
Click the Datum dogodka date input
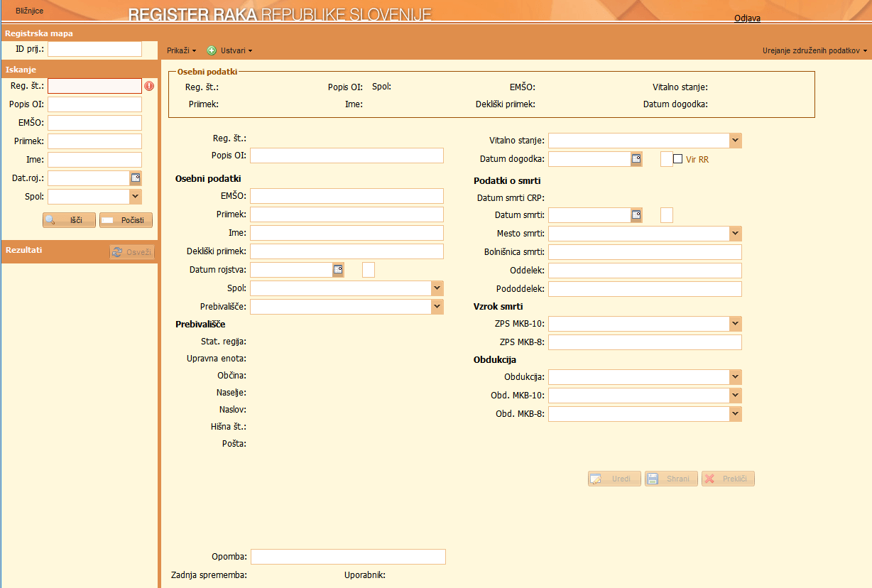point(589,159)
